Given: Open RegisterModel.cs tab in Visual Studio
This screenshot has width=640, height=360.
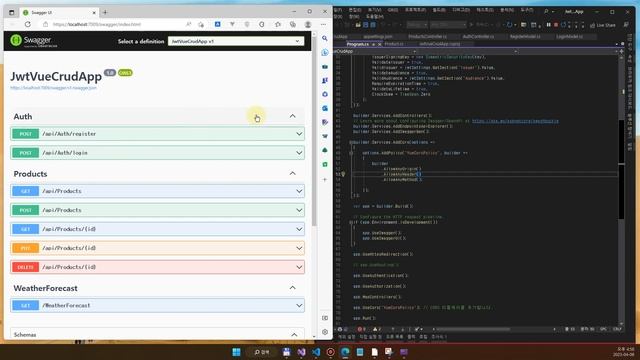Looking at the screenshot, I should (x=525, y=37).
